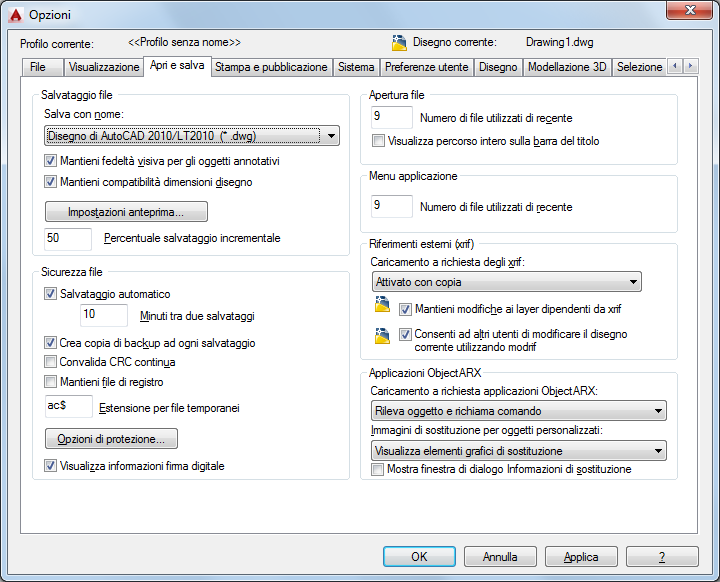Click Estensione per file temporanei field
The image size is (720, 582).
[x=69, y=407]
